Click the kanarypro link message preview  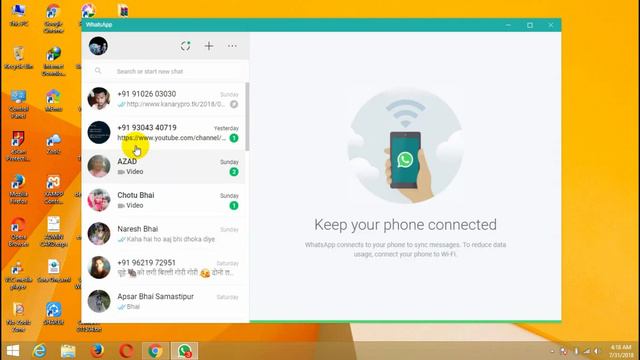[x=176, y=104]
